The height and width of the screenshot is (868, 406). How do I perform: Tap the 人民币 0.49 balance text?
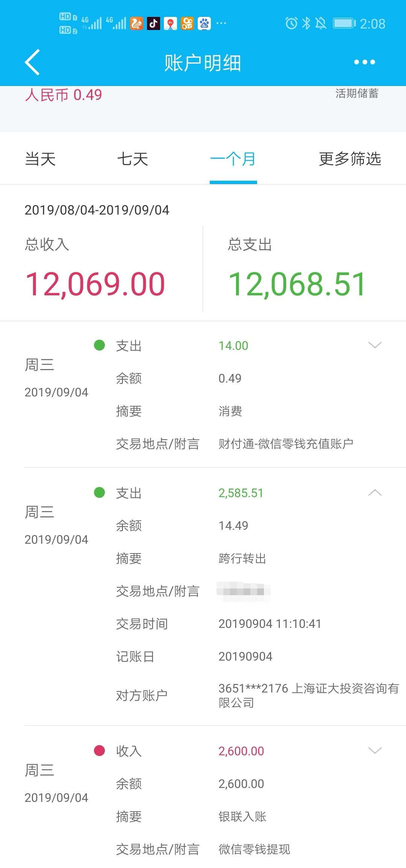[x=64, y=95]
